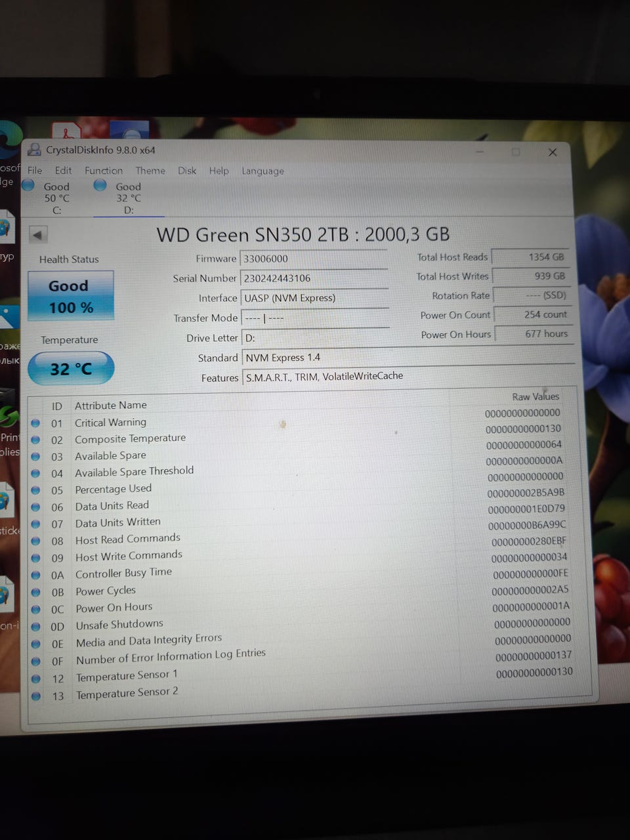Click the Interface field UASP (NVM Express)

tap(315, 298)
